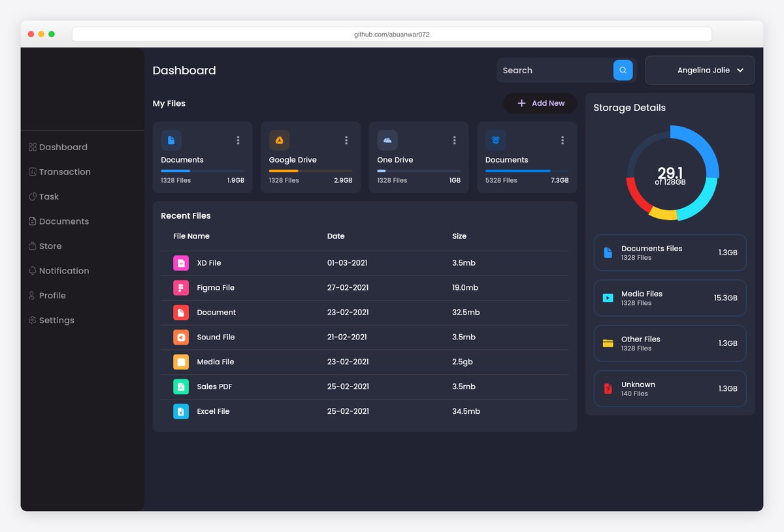This screenshot has height=532, width=784.
Task: Click the Dropbox icon on 5328 Files card
Action: 495,140
